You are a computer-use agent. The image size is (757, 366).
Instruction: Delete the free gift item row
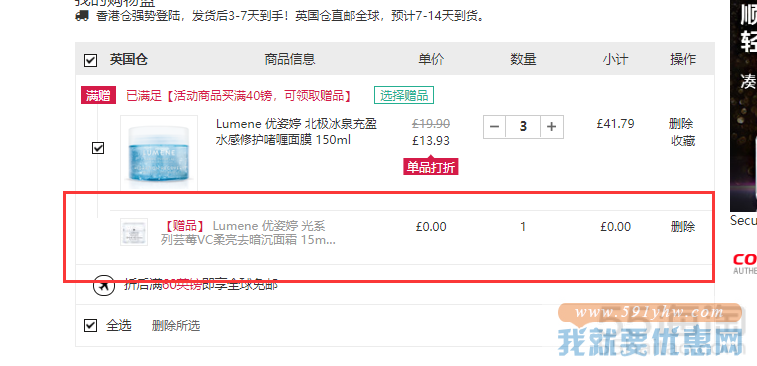[x=683, y=226]
